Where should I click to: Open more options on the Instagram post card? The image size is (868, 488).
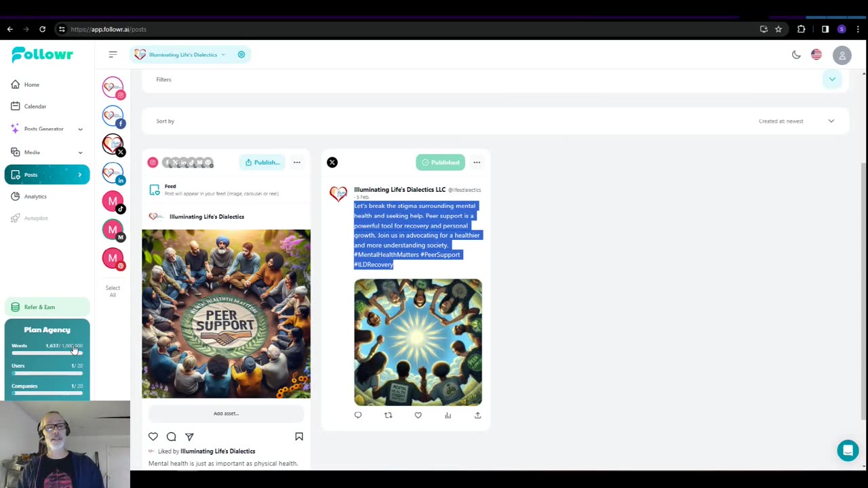click(296, 162)
